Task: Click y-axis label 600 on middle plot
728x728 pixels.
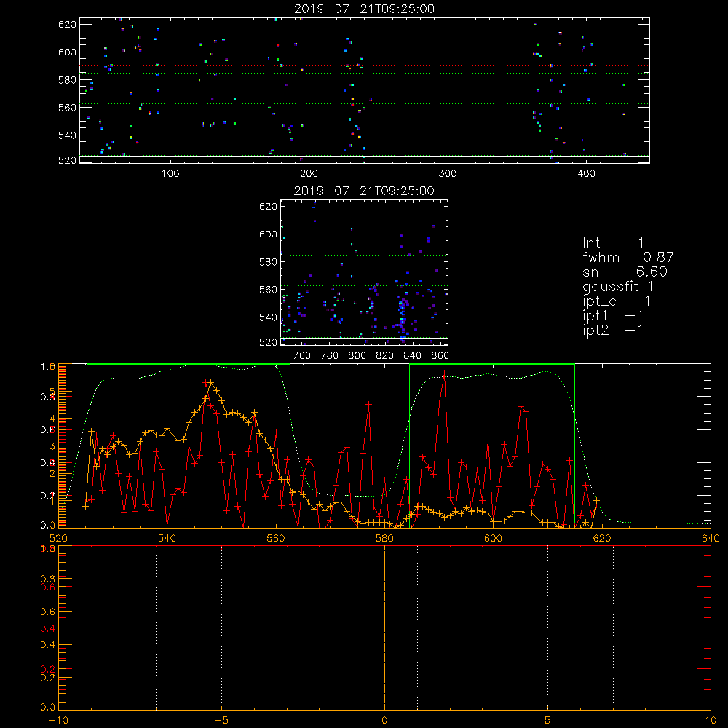Action: 268,234
